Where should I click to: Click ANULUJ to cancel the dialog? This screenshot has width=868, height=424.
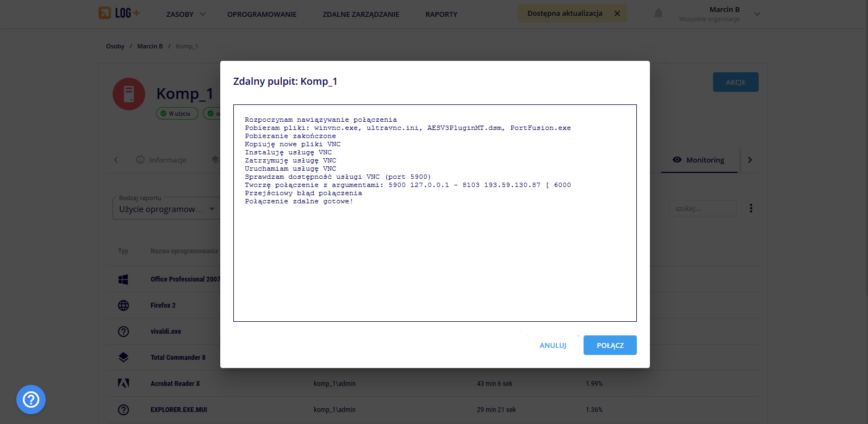[x=553, y=345]
